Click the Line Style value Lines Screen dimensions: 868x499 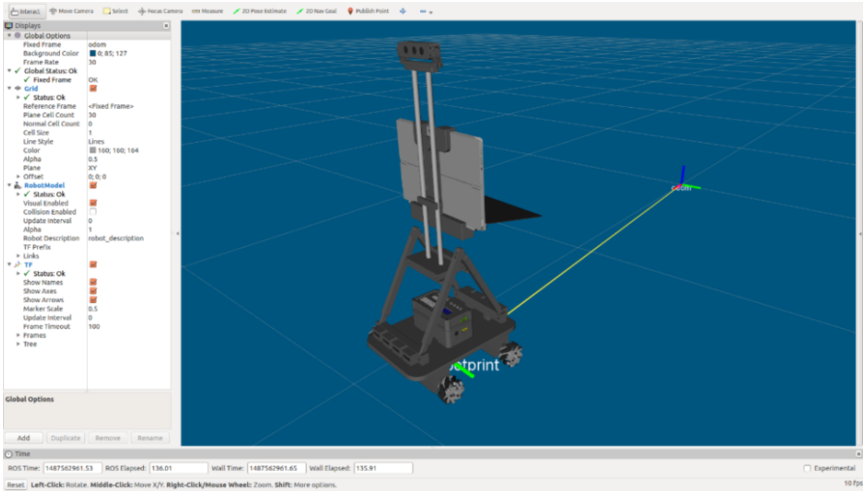pyautogui.click(x=96, y=142)
